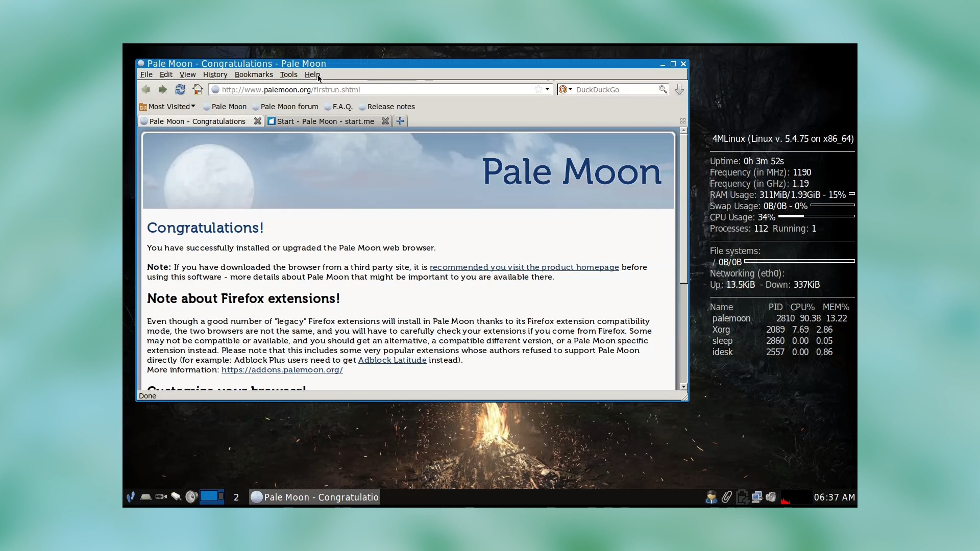Click the pen-drive icon in taskbar

[176, 496]
